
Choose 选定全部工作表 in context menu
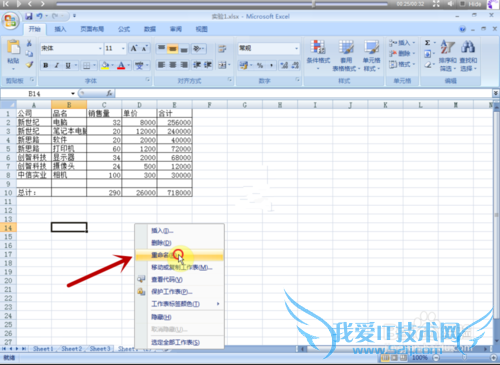(x=179, y=342)
